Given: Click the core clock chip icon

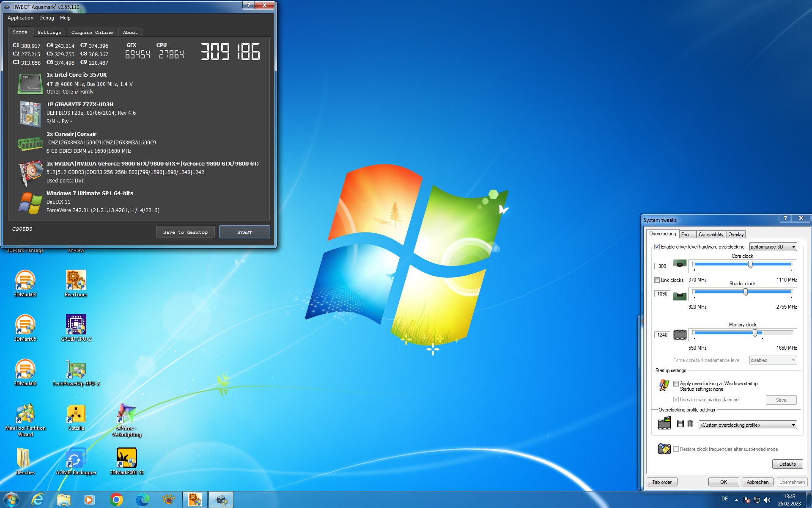Looking at the screenshot, I should point(680,264).
